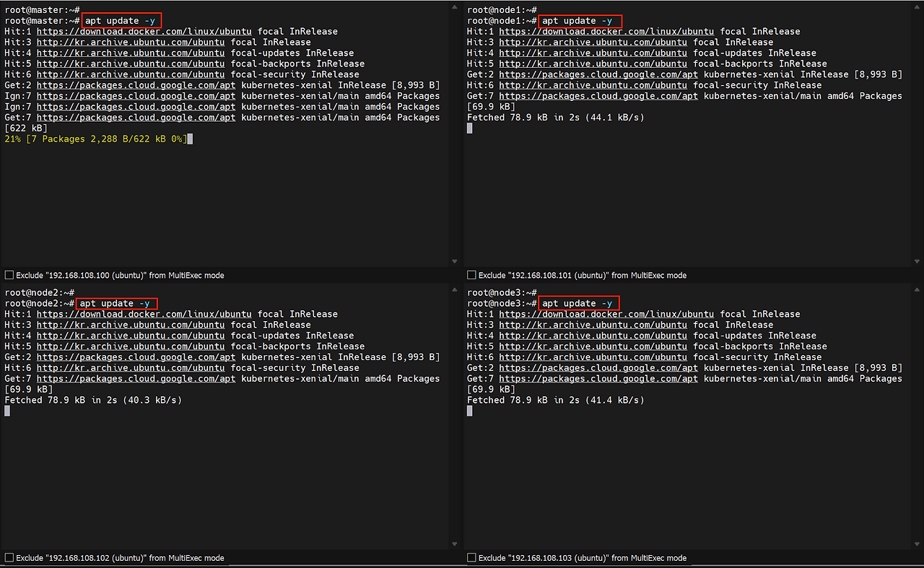Check exclude box for 192.168.108.103 session
The width and height of the screenshot is (924, 568).
[472, 558]
